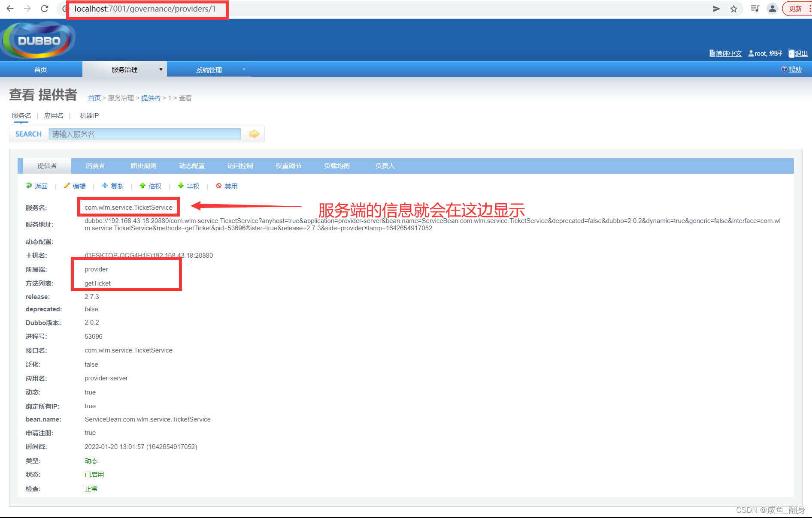812x518 pixels.
Task: Click the bean.name ServiceBean value
Action: point(148,419)
